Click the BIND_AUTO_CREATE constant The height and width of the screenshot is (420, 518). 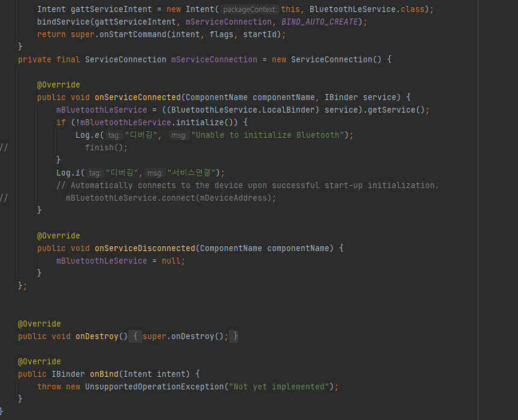click(x=319, y=22)
